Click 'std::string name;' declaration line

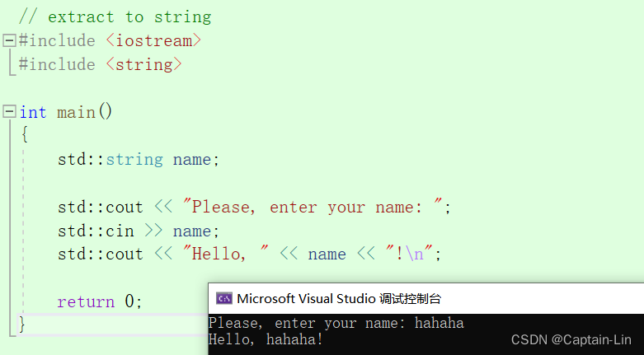[x=139, y=159]
